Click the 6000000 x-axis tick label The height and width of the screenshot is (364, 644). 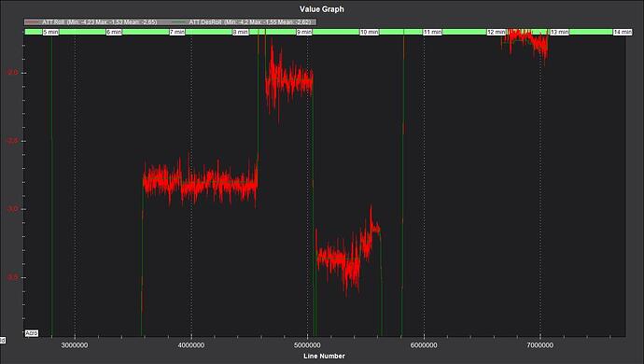coord(424,345)
